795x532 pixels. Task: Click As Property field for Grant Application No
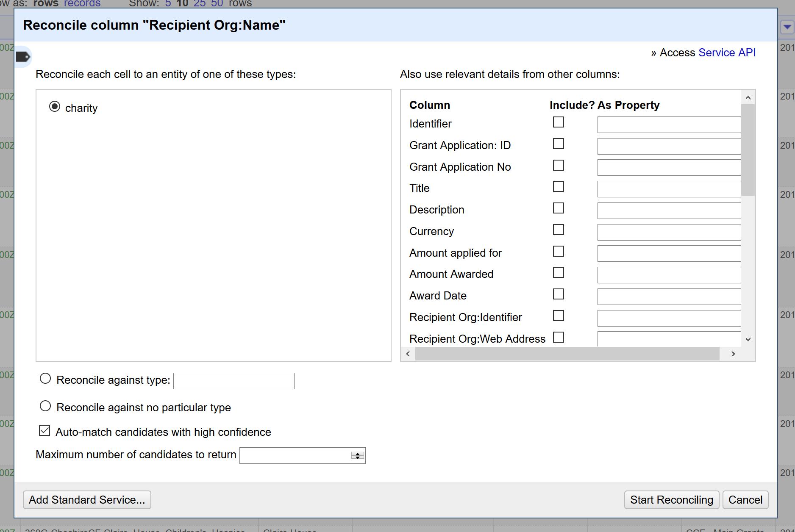pyautogui.click(x=669, y=168)
